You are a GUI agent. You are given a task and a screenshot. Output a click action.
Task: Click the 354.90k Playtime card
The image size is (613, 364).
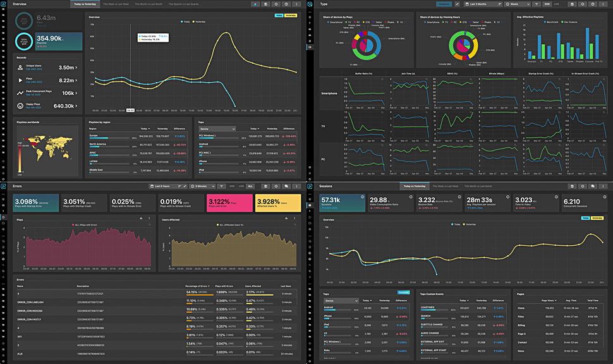59,42
